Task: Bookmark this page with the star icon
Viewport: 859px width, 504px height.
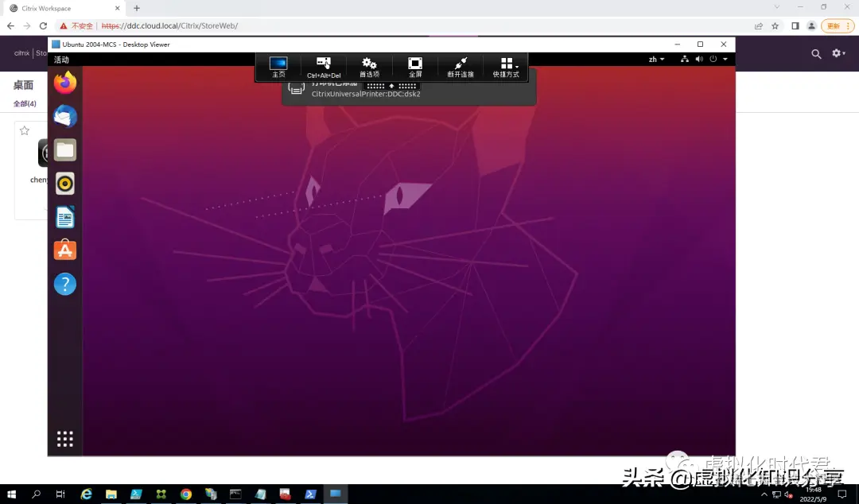Action: tap(775, 25)
